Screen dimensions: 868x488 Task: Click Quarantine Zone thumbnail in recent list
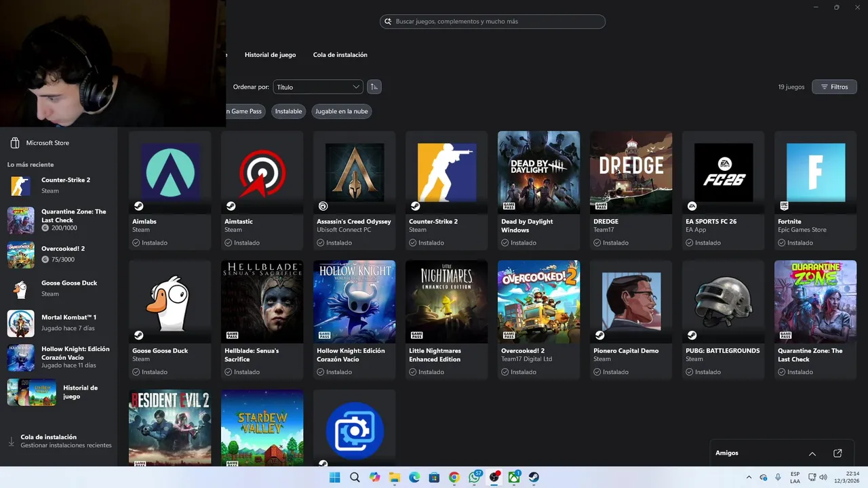21,220
